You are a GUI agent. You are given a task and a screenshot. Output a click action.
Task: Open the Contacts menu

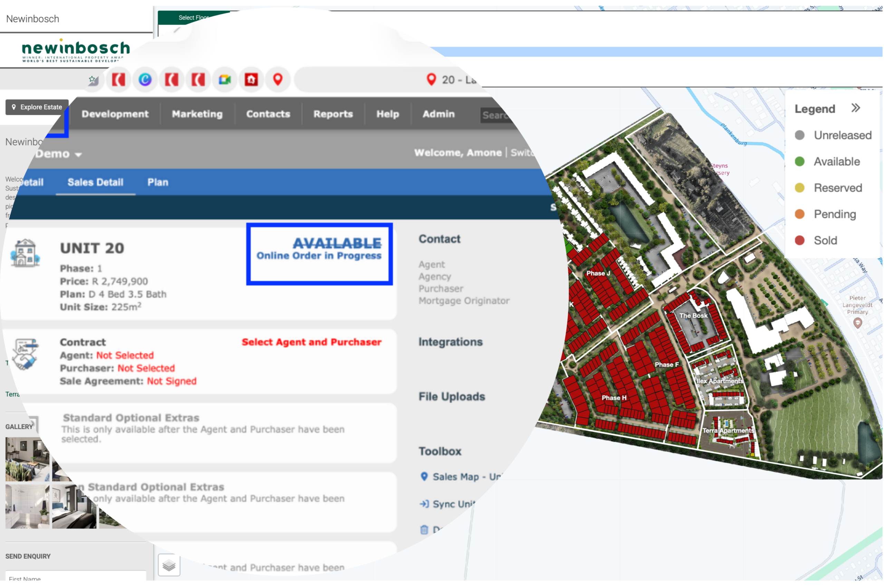[268, 114]
